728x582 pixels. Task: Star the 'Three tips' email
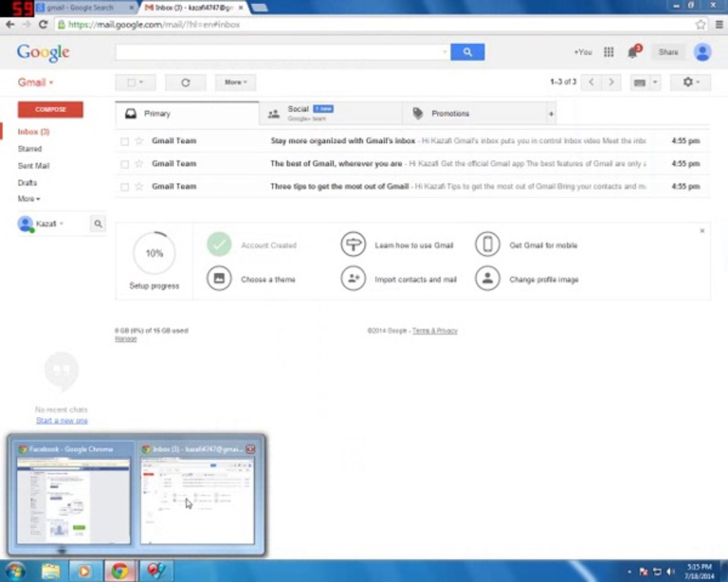pyautogui.click(x=139, y=186)
